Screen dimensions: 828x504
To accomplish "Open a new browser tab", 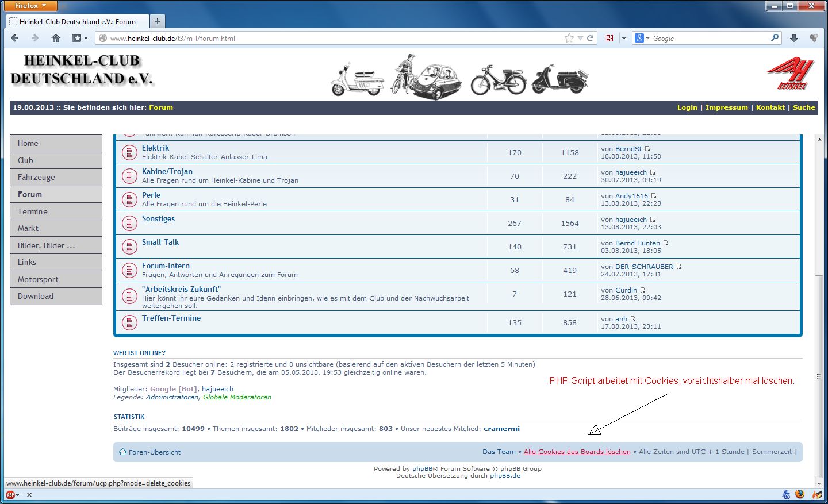I will pyautogui.click(x=157, y=21).
